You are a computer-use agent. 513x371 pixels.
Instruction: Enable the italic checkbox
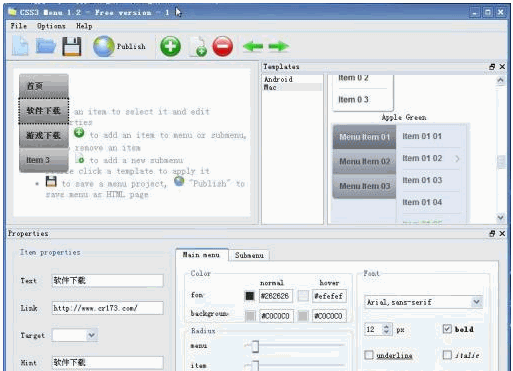click(x=447, y=355)
